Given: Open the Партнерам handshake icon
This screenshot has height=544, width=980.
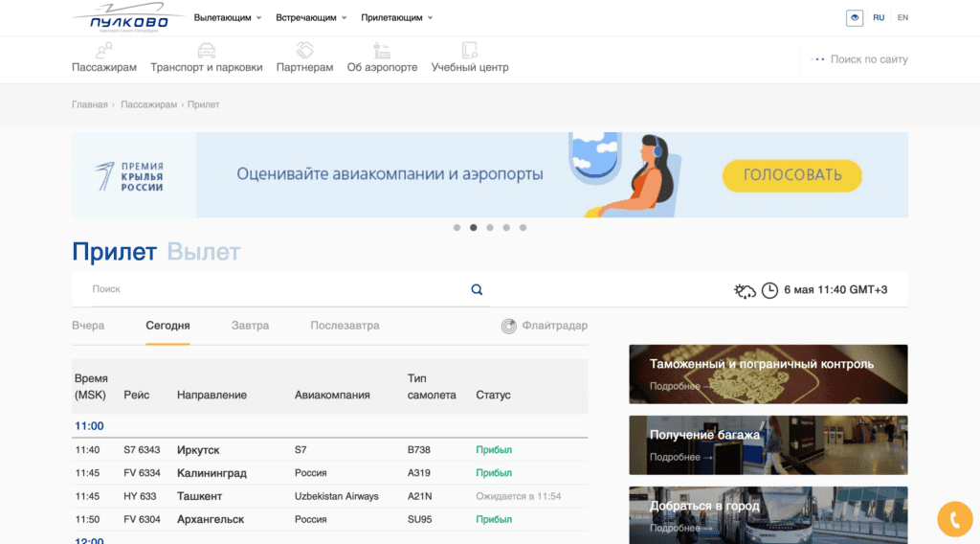Looking at the screenshot, I should pos(305,50).
